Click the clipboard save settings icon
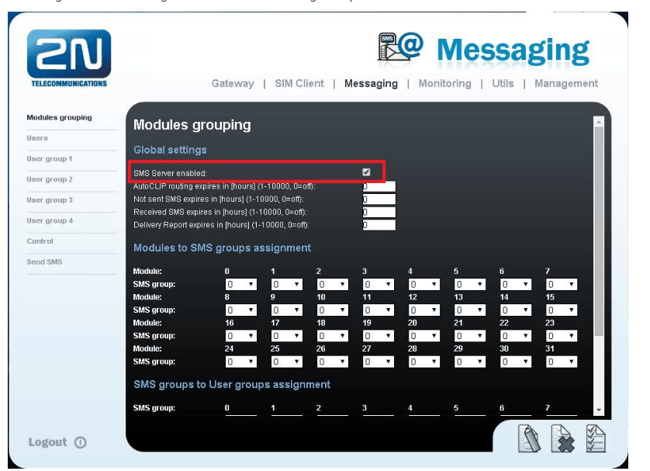 pyautogui.click(x=529, y=438)
